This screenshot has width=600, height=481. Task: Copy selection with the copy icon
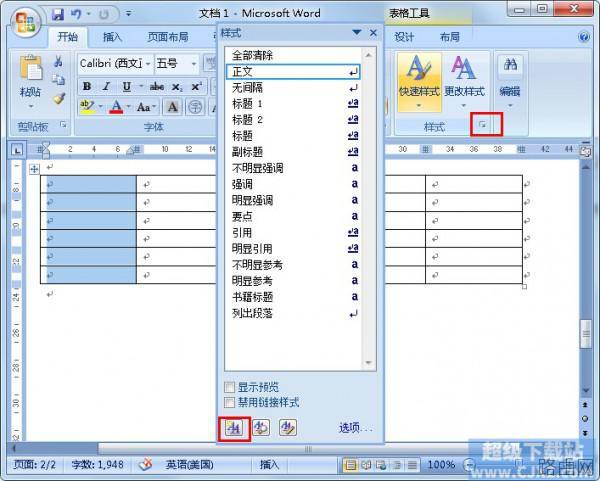(59, 80)
